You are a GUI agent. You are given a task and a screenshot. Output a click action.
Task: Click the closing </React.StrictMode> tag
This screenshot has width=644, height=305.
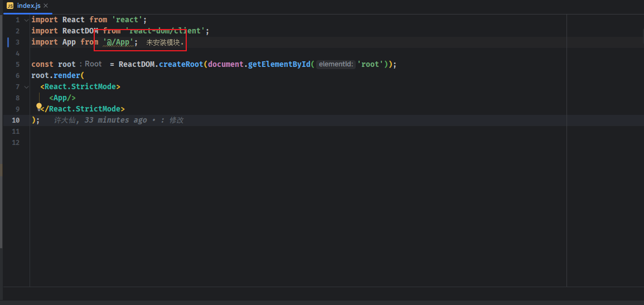[84, 109]
